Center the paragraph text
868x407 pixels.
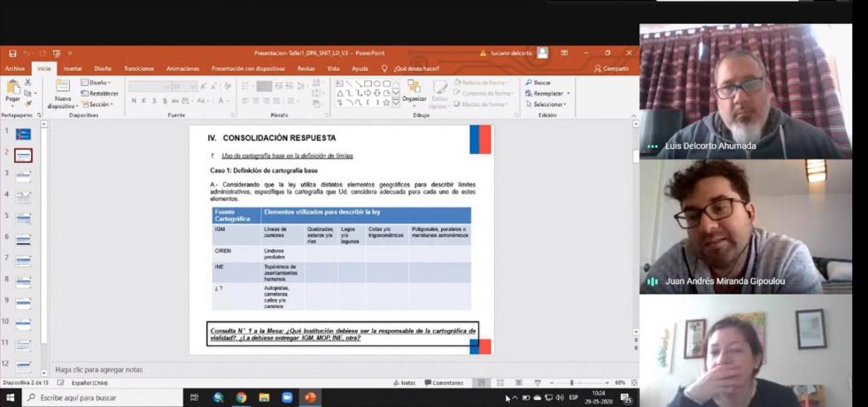(x=256, y=101)
